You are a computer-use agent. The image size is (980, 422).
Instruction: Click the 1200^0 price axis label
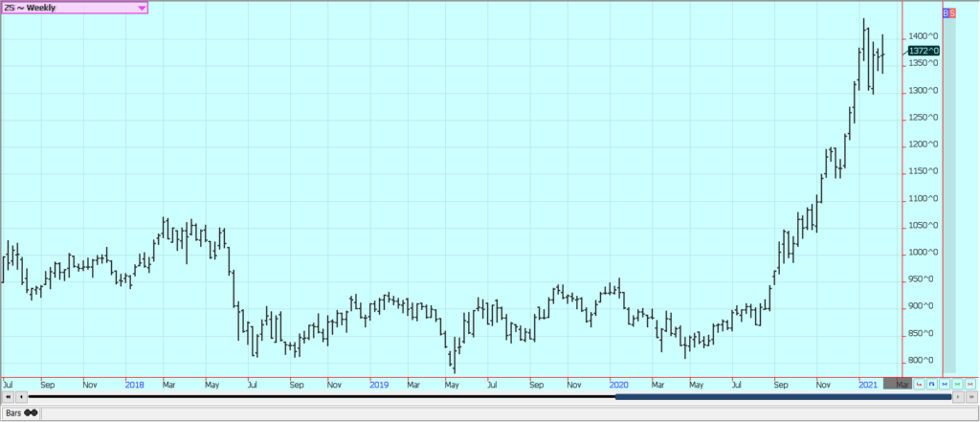924,144
